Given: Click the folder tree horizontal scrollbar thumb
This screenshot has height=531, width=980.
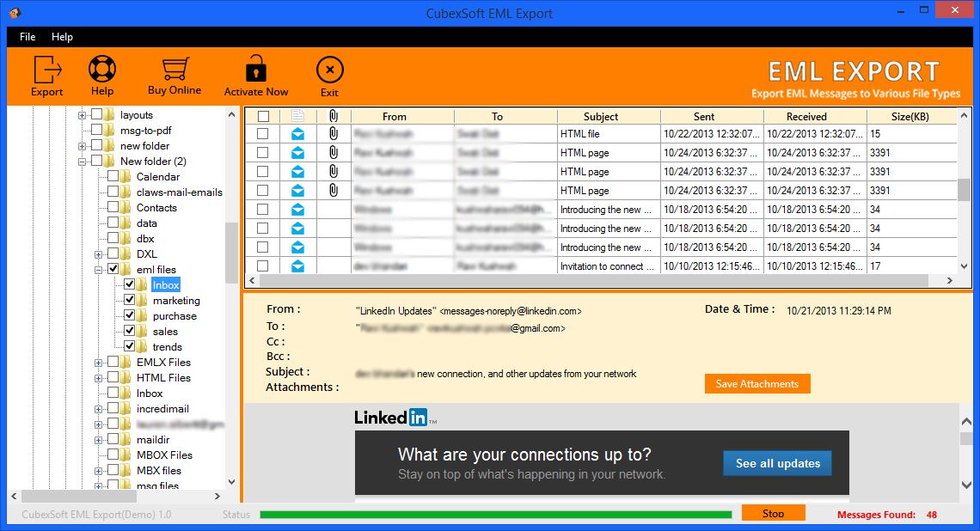Looking at the screenshot, I should (79, 496).
